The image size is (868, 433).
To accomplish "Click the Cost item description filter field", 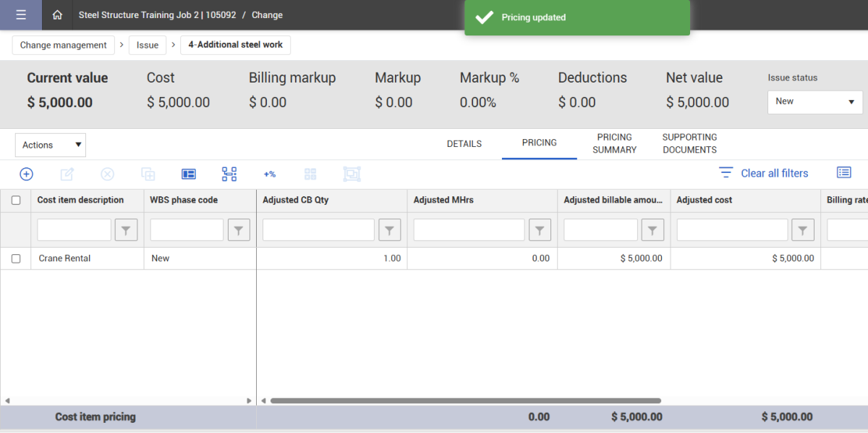I will click(x=75, y=230).
